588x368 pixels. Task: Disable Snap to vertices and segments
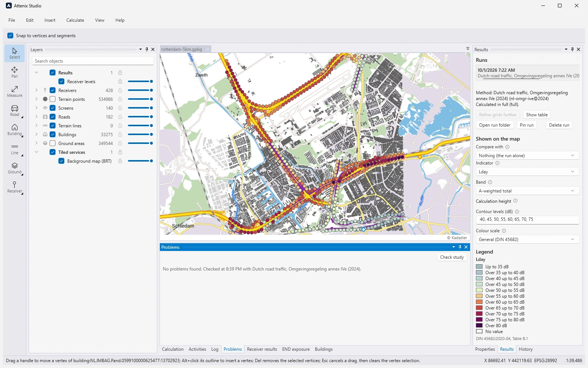pyautogui.click(x=10, y=36)
